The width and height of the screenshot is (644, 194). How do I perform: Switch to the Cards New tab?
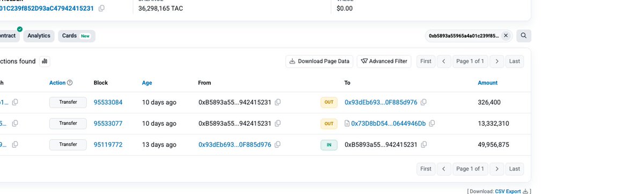click(x=76, y=35)
